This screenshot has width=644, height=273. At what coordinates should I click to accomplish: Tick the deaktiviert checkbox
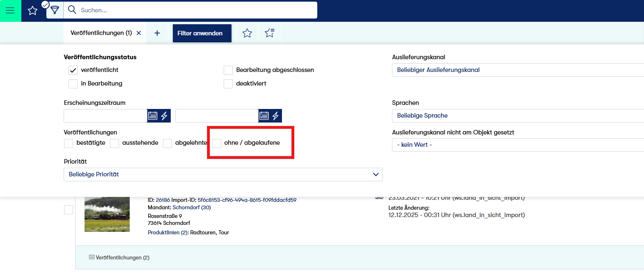(x=228, y=84)
